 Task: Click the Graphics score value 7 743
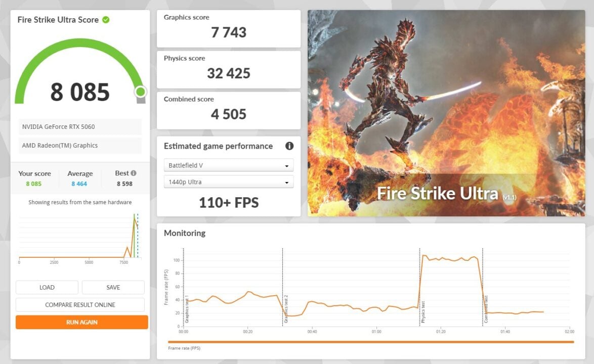click(228, 32)
